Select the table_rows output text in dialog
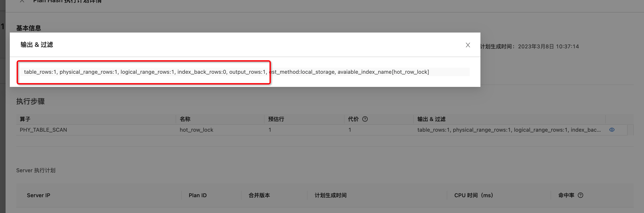This screenshot has height=213, width=644. [226, 72]
